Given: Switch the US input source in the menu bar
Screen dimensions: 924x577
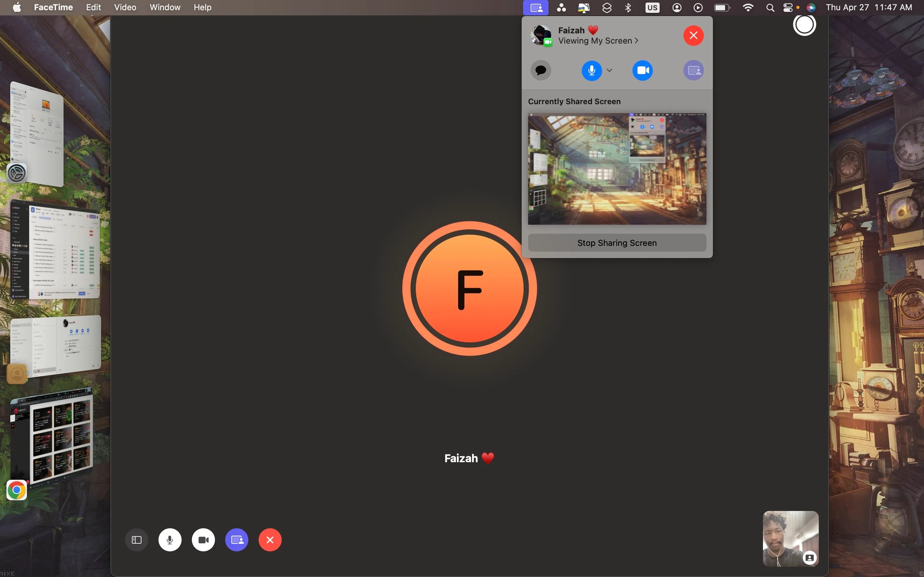Looking at the screenshot, I should pyautogui.click(x=652, y=7).
